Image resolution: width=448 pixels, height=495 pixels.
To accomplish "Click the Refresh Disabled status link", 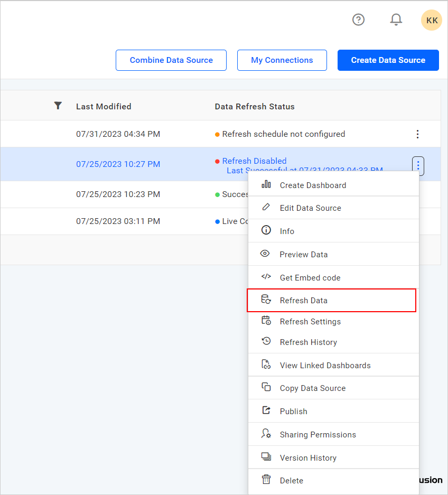I will [254, 161].
